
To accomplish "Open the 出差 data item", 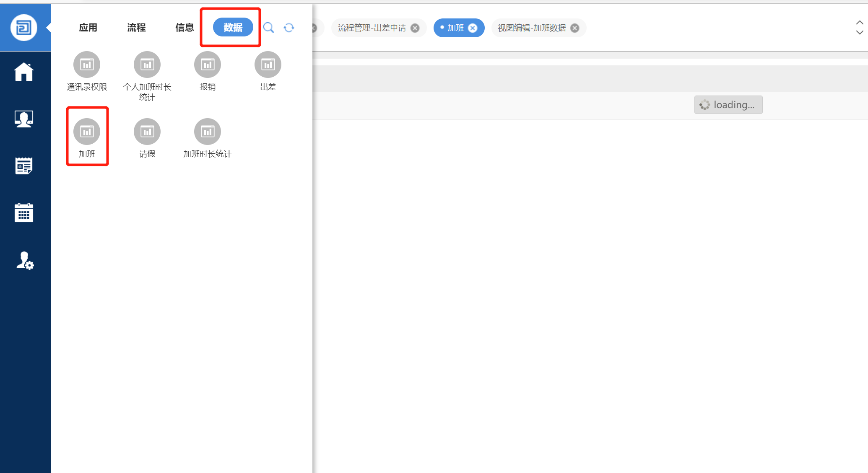I will click(268, 65).
